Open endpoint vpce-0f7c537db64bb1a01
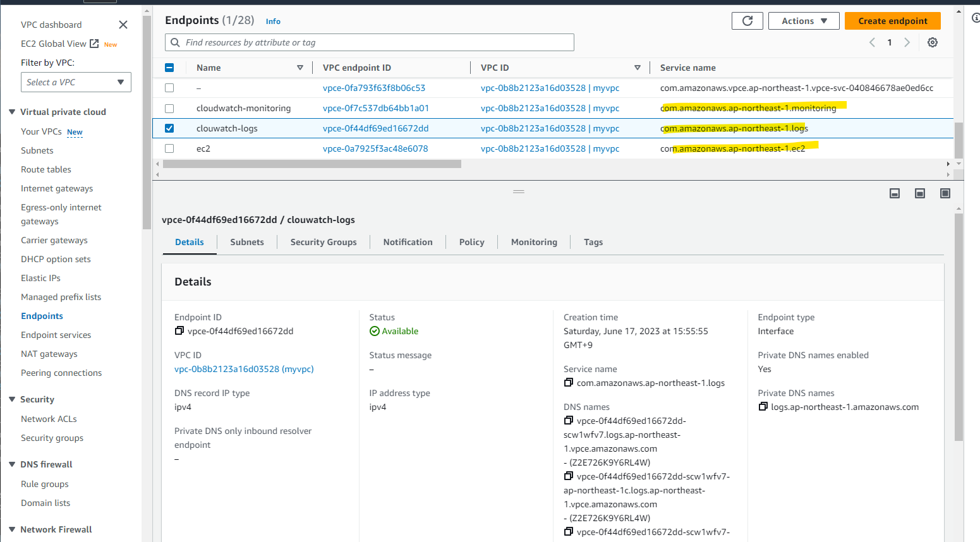This screenshot has height=542, width=980. point(376,108)
